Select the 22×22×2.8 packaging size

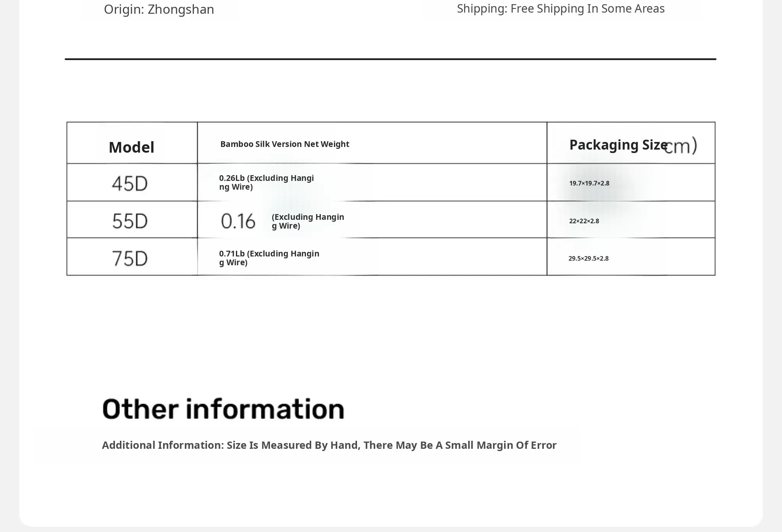tap(584, 221)
